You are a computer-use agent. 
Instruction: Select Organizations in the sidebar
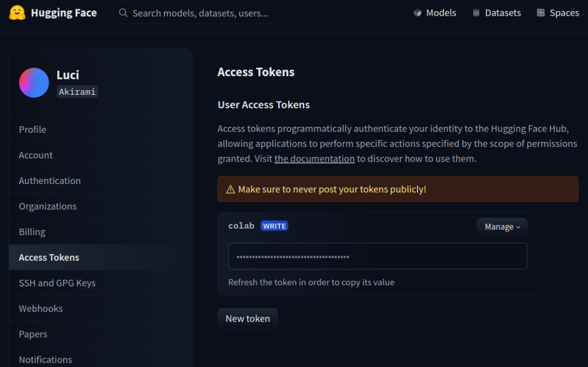click(47, 206)
